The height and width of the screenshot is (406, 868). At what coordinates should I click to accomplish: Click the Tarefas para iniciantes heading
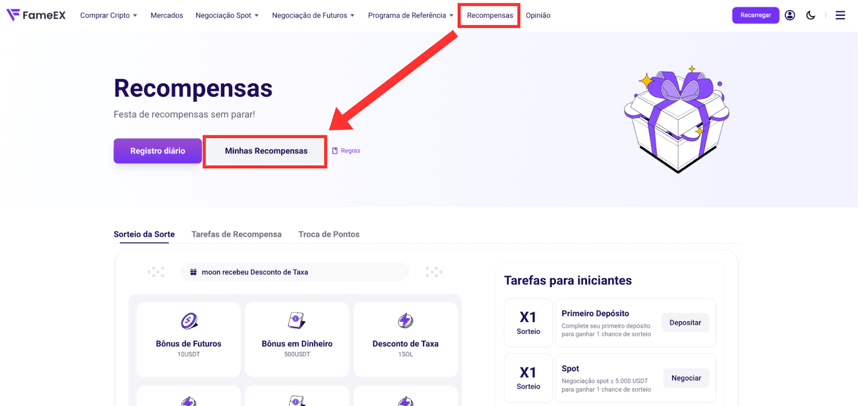point(568,281)
